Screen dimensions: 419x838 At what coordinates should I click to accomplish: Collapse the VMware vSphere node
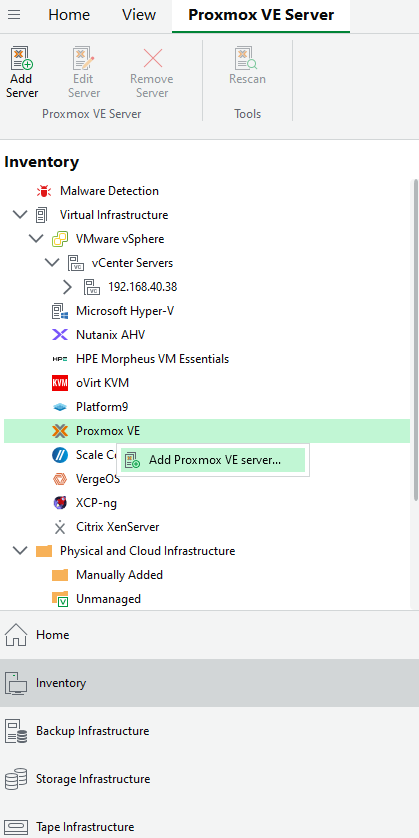click(36, 239)
